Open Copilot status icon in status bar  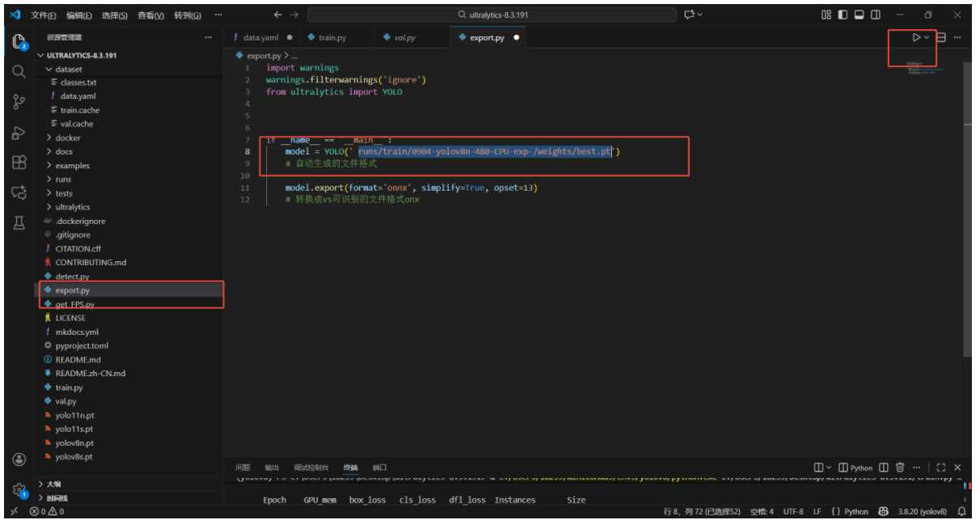click(883, 511)
